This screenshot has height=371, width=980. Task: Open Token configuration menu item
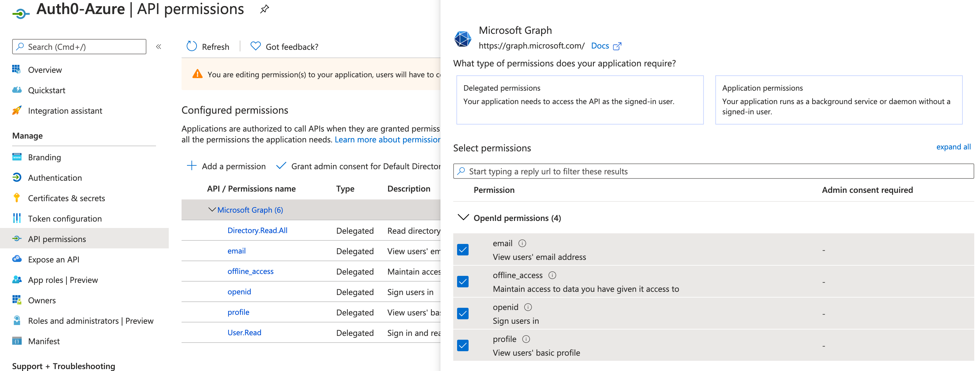65,219
